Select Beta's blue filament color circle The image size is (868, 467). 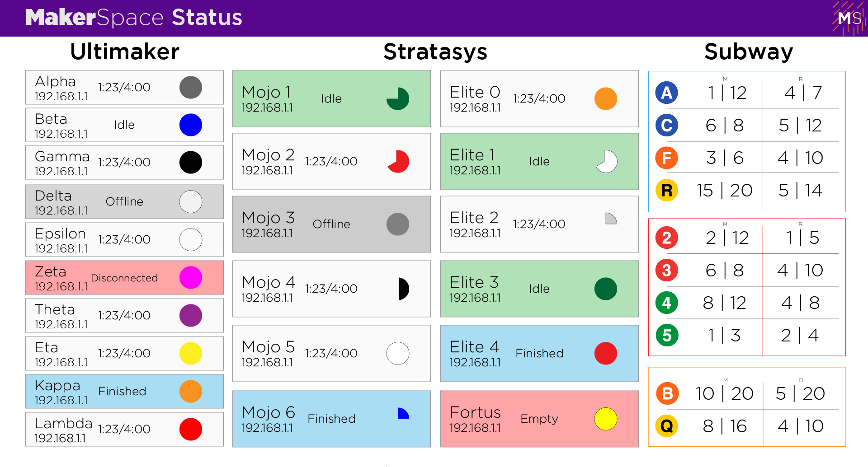point(191,125)
